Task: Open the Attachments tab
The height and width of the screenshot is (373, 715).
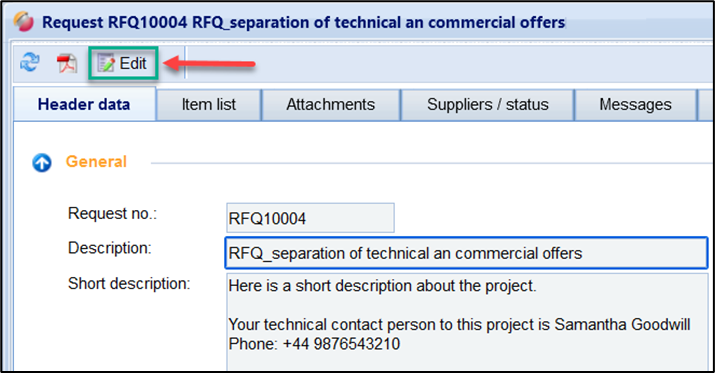Action: point(331,104)
